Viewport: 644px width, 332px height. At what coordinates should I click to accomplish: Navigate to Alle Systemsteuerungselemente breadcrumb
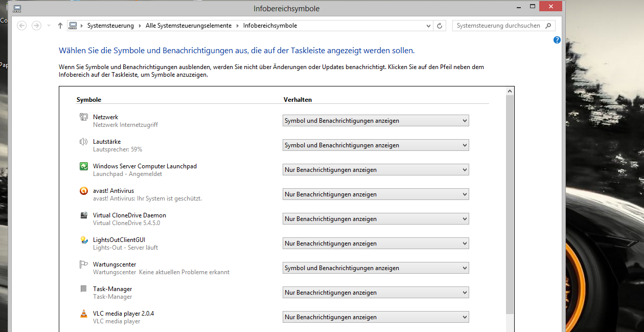coord(189,26)
